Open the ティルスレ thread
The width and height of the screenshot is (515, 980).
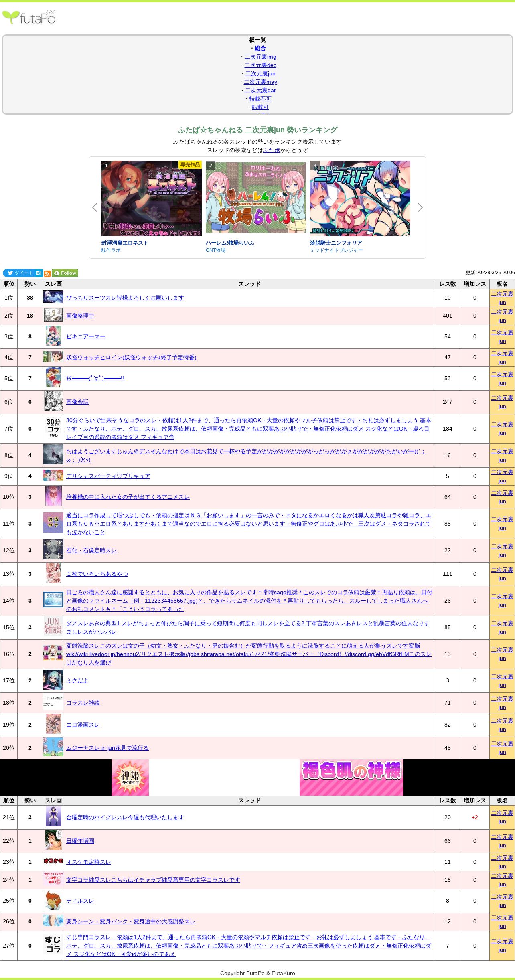(80, 901)
